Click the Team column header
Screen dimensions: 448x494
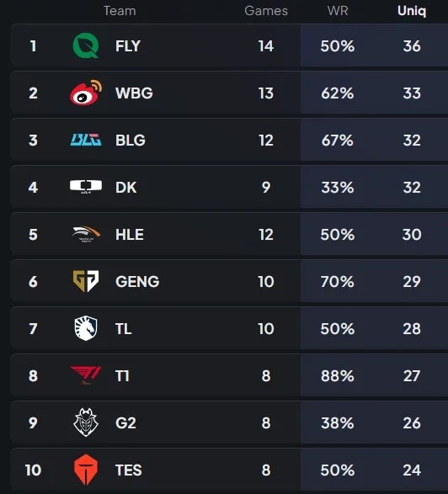click(120, 11)
